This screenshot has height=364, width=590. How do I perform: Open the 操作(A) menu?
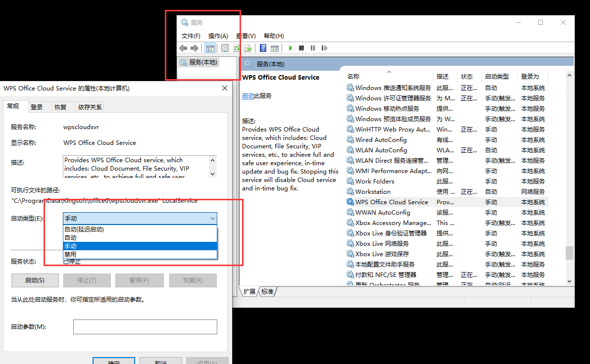(218, 36)
